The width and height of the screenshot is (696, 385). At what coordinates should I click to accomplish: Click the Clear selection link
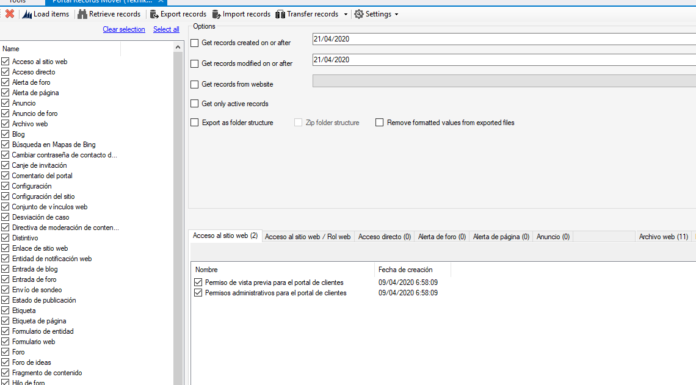tap(124, 29)
